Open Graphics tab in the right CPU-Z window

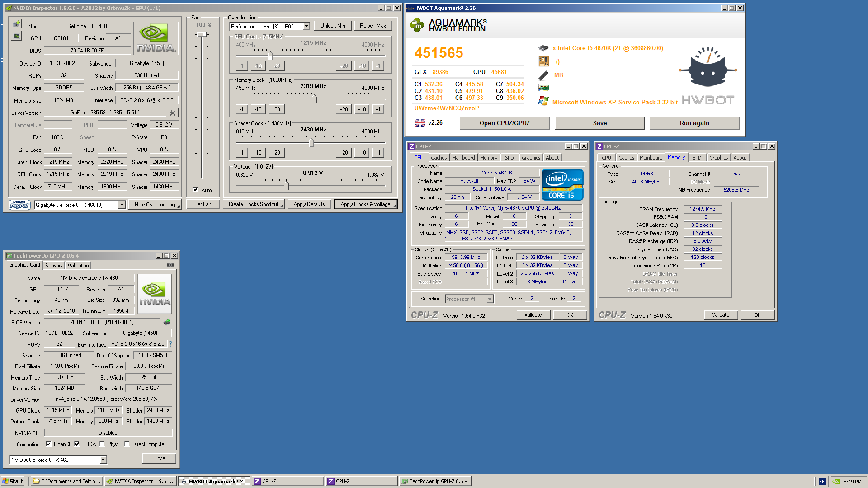[718, 158]
